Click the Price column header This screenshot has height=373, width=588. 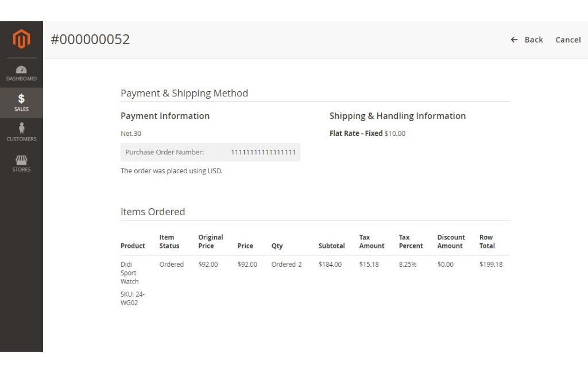[x=245, y=246]
